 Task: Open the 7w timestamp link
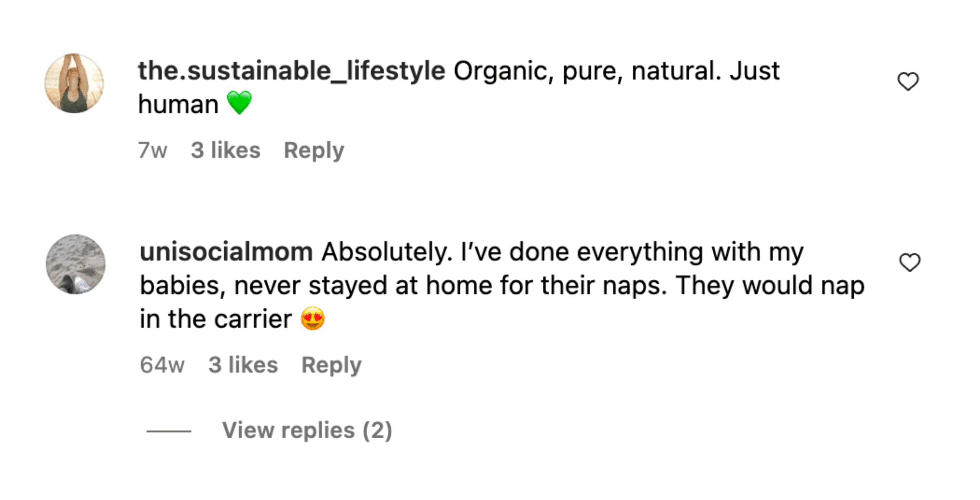(x=152, y=150)
